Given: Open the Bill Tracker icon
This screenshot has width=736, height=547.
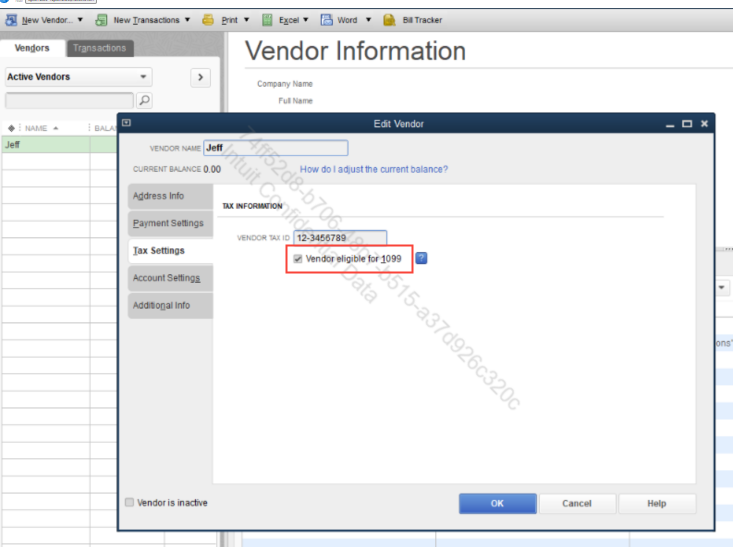Looking at the screenshot, I should [x=389, y=20].
